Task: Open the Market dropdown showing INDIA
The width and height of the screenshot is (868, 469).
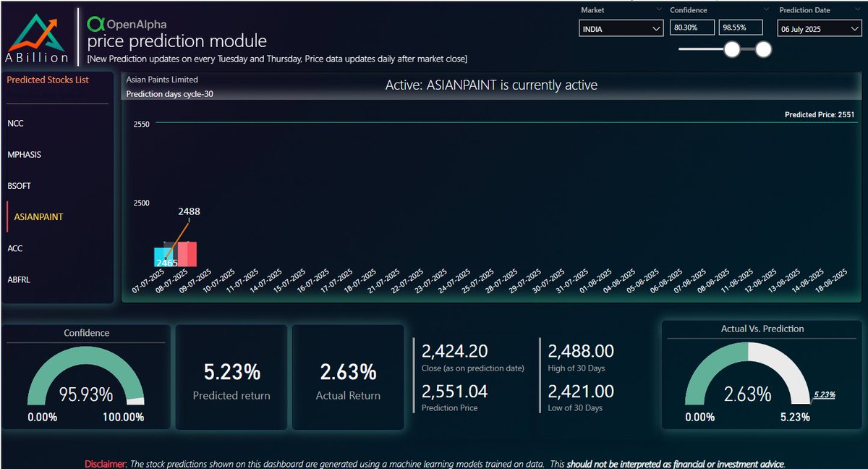Action: tap(621, 28)
